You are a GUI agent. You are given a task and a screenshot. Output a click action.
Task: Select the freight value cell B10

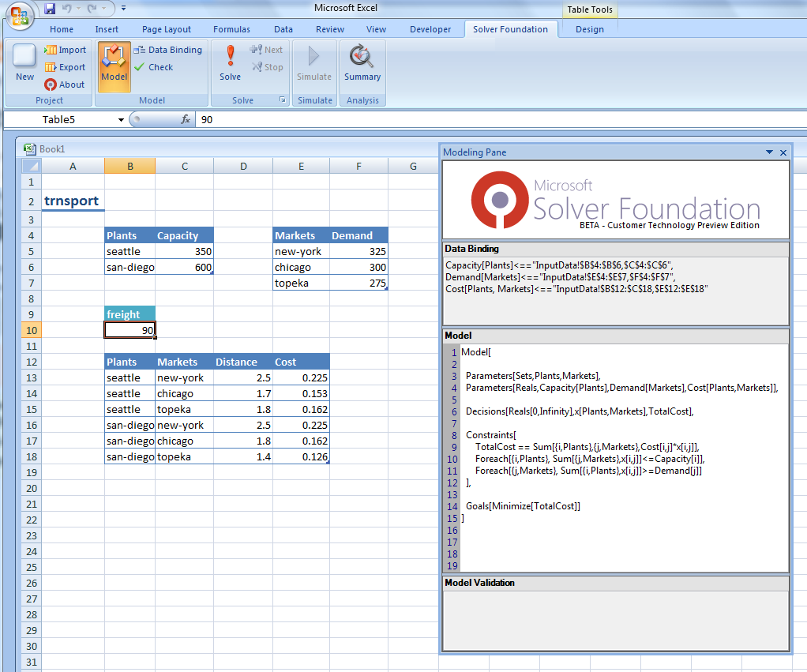[129, 330]
